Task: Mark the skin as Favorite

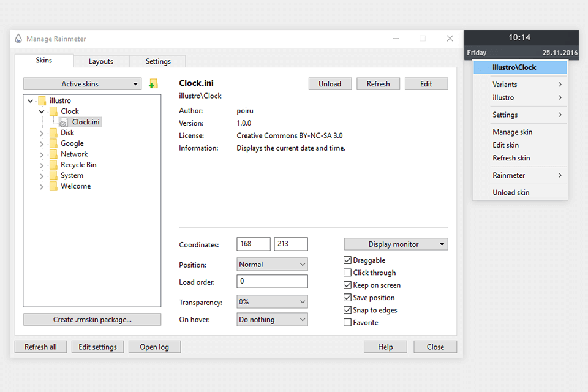Action: [x=348, y=323]
